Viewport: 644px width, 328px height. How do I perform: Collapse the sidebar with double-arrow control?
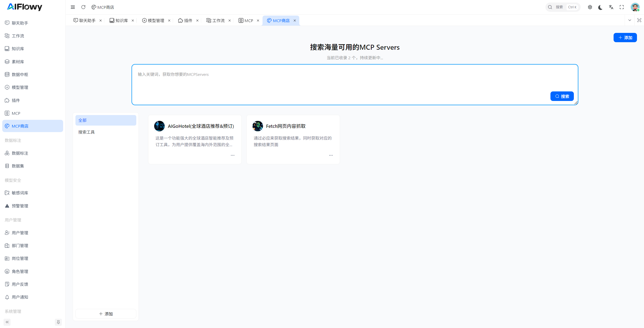7,322
